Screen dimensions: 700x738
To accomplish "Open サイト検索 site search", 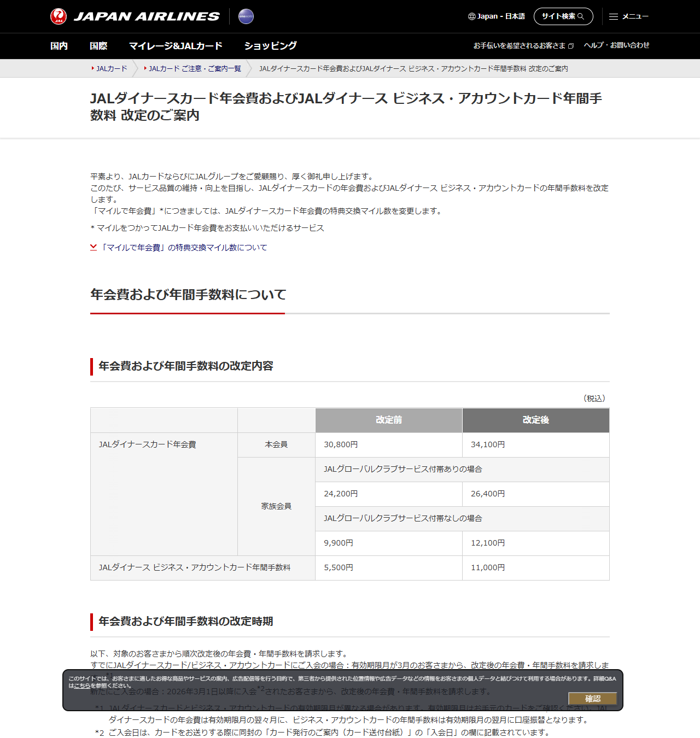I will coord(563,16).
